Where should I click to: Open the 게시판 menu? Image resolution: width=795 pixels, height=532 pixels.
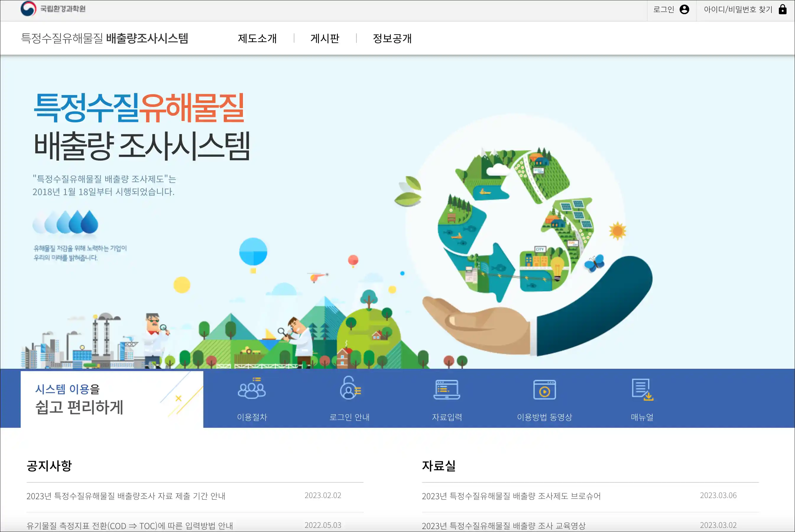click(x=325, y=38)
